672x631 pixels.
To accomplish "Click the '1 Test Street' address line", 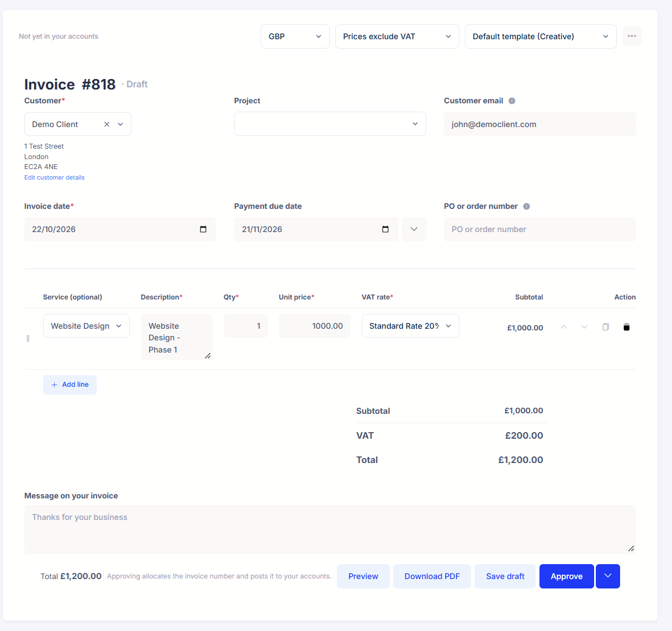I will 44,146.
